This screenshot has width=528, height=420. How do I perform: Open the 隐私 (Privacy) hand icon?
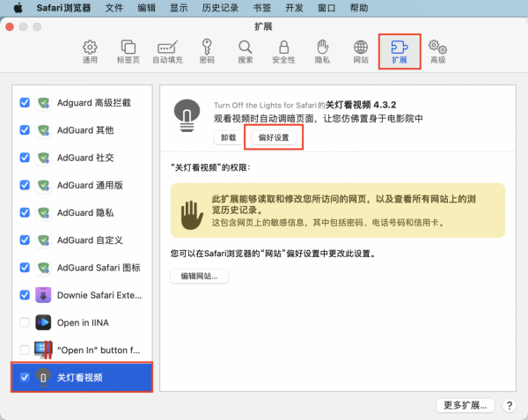pyautogui.click(x=322, y=52)
